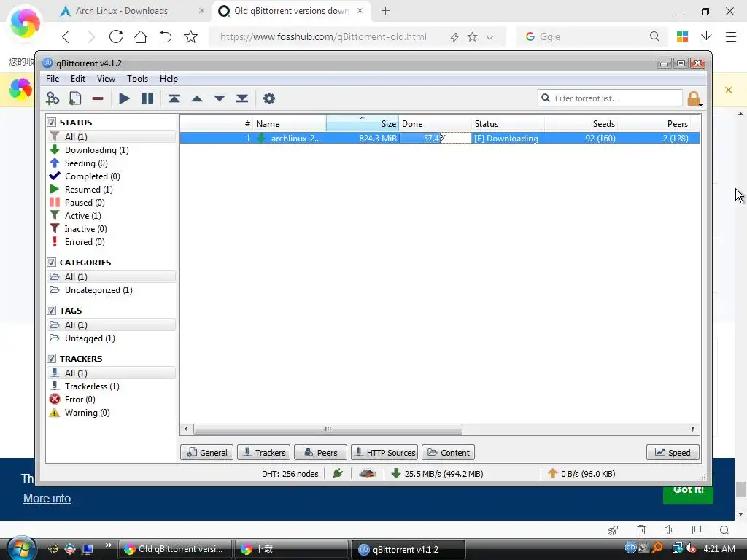Click the Windows Start orb
Screen dimensions: 747x560
21,548
